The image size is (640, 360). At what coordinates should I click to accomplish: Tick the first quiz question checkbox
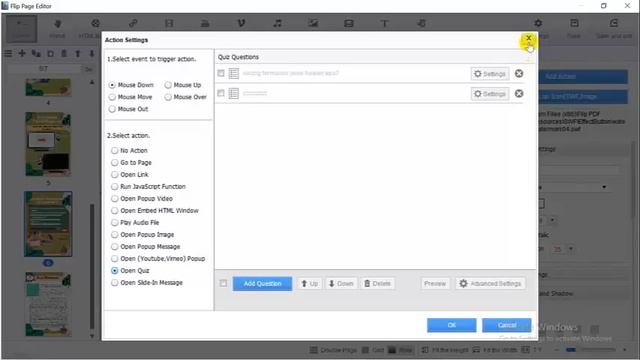pyautogui.click(x=221, y=73)
